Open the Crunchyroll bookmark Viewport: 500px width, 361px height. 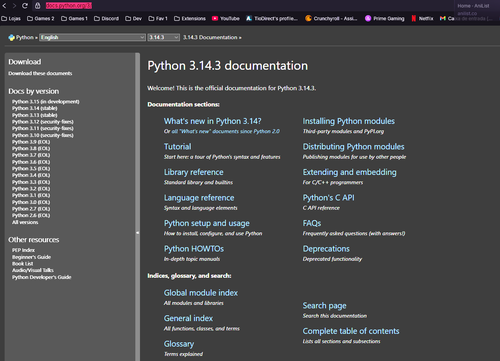331,18
